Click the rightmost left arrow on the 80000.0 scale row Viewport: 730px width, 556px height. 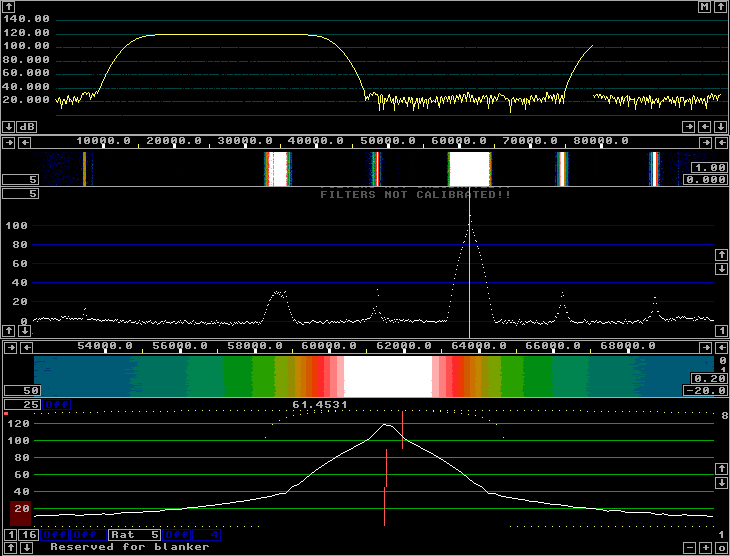click(x=721, y=142)
